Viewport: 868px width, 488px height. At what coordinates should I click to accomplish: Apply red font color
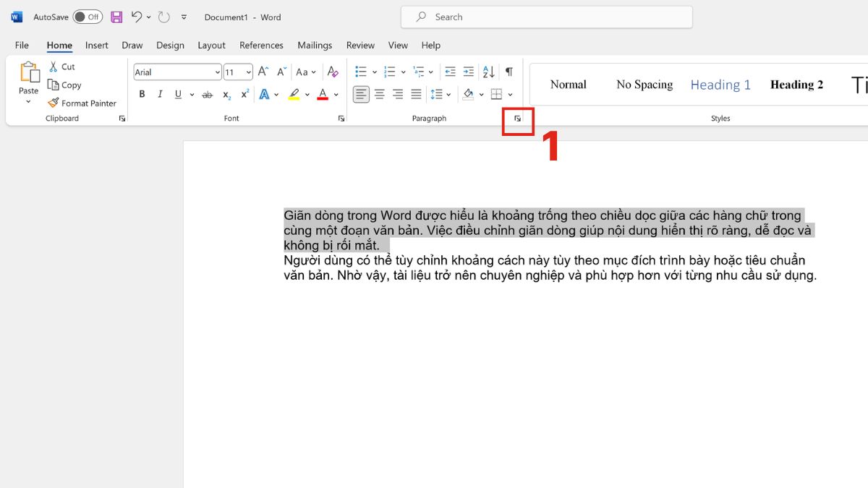click(x=323, y=94)
